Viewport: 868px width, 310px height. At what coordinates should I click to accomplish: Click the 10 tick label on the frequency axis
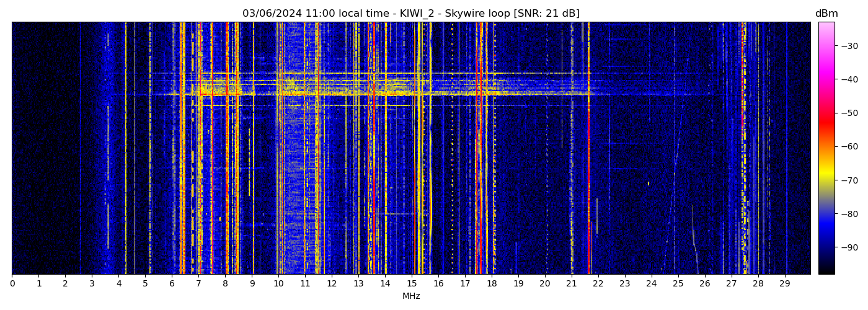pyautogui.click(x=278, y=283)
